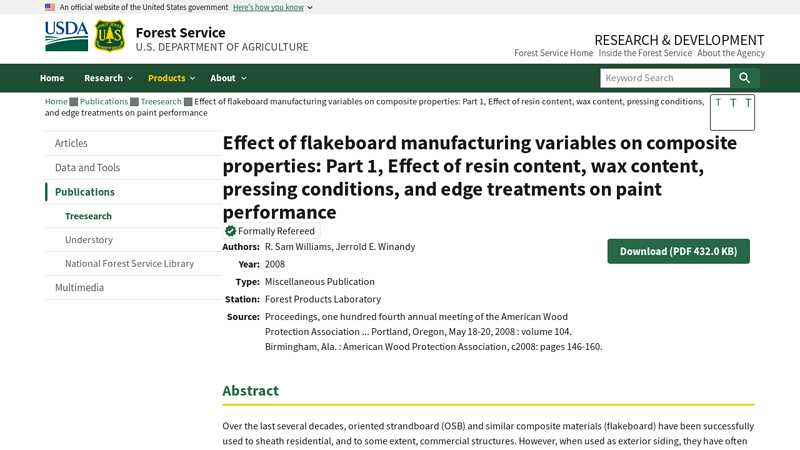Click the type value Miscellaneous Publication
800x450 pixels.
click(319, 282)
